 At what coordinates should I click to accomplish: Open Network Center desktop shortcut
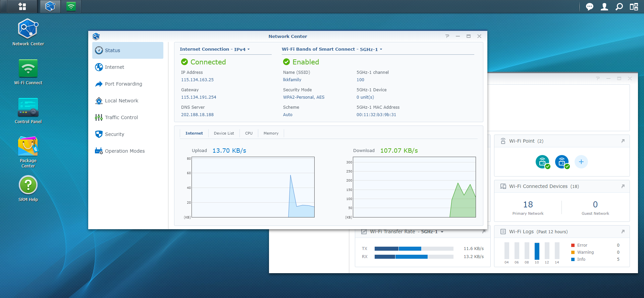28,32
